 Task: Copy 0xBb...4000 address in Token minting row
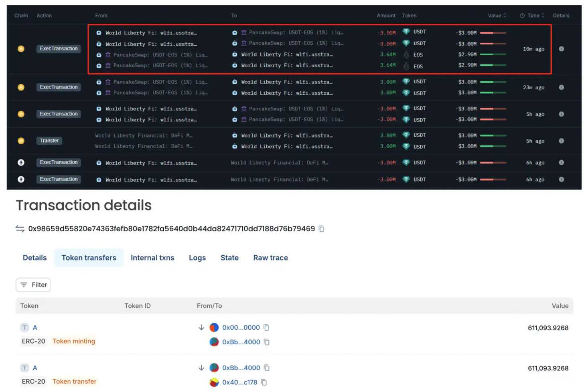click(267, 342)
